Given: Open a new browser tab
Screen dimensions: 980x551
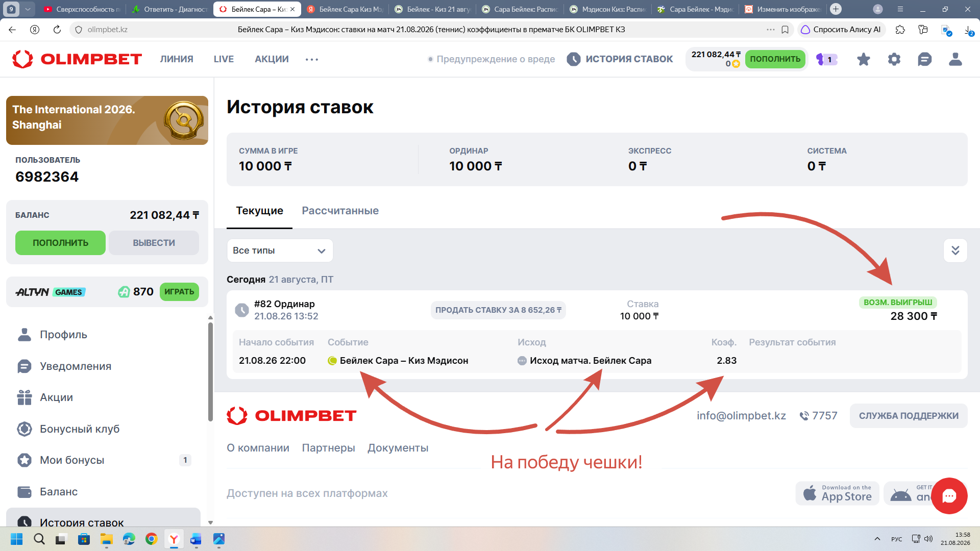Looking at the screenshot, I should [x=836, y=9].
